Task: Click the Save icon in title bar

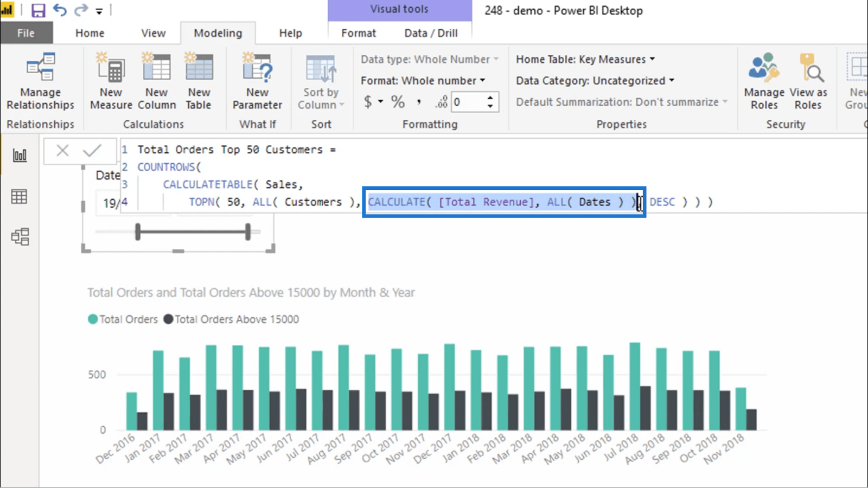Action: tap(38, 10)
